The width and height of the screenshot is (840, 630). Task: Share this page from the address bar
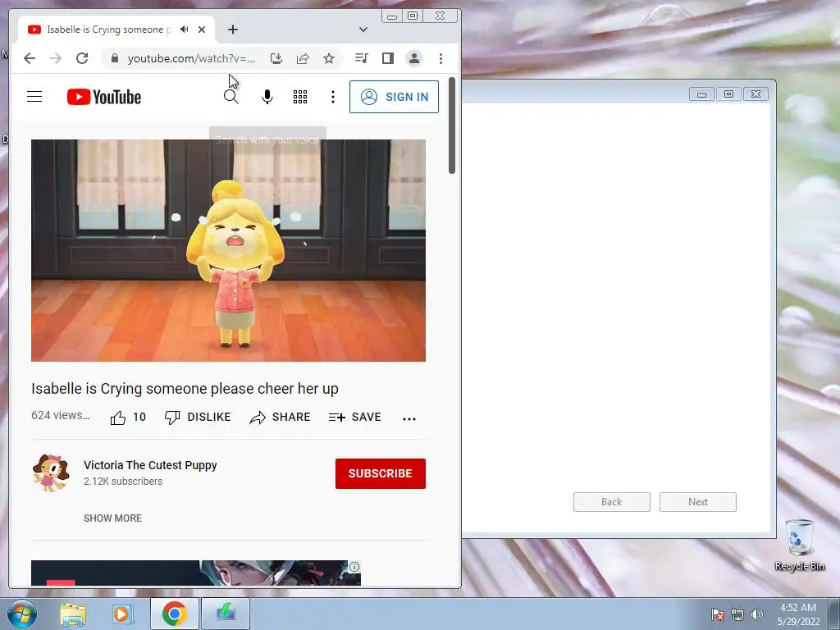303,58
